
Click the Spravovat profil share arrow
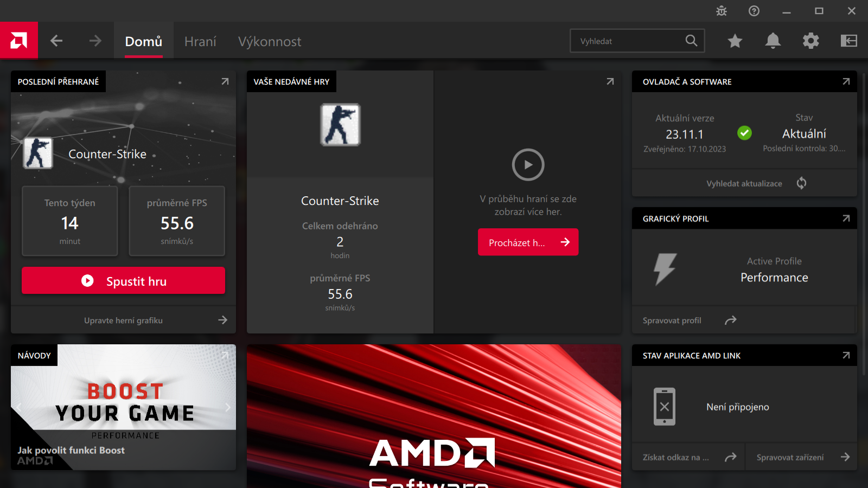coord(731,320)
